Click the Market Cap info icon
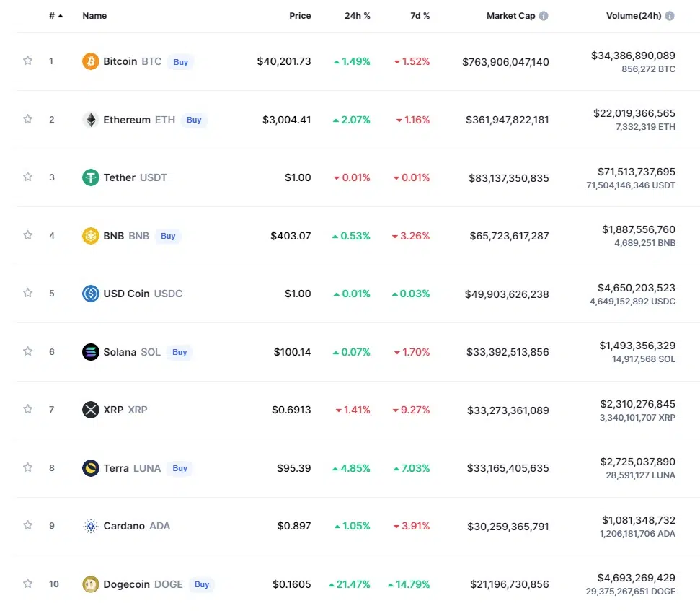This screenshot has width=700, height=611. [544, 16]
